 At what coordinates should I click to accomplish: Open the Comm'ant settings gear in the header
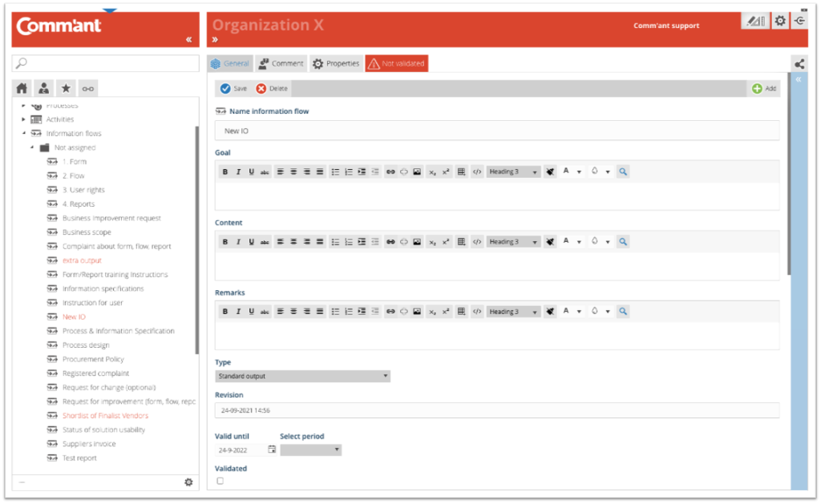point(779,21)
